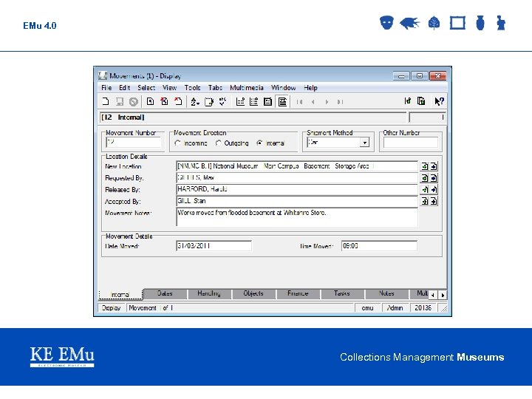Click the New search page icon

click(150, 101)
